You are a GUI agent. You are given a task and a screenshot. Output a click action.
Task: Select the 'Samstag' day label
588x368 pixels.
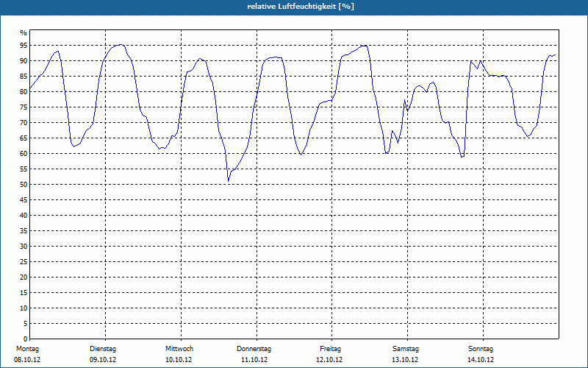(x=406, y=349)
